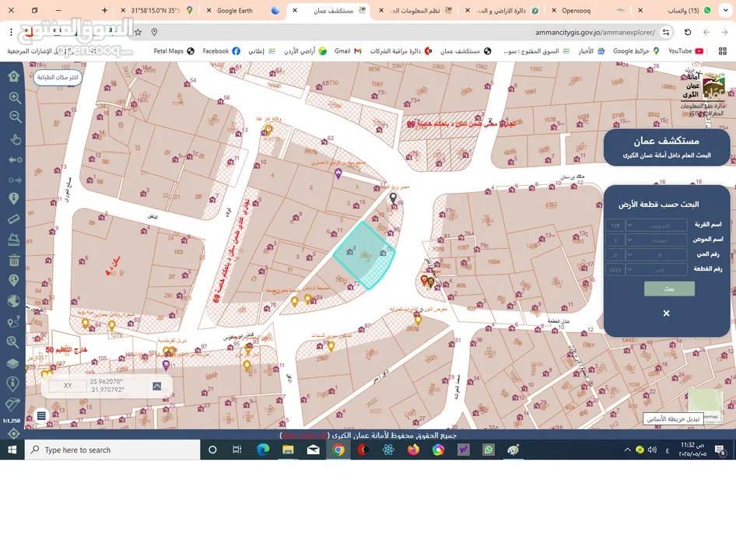Select the Measure distance ruler tool

[13, 219]
